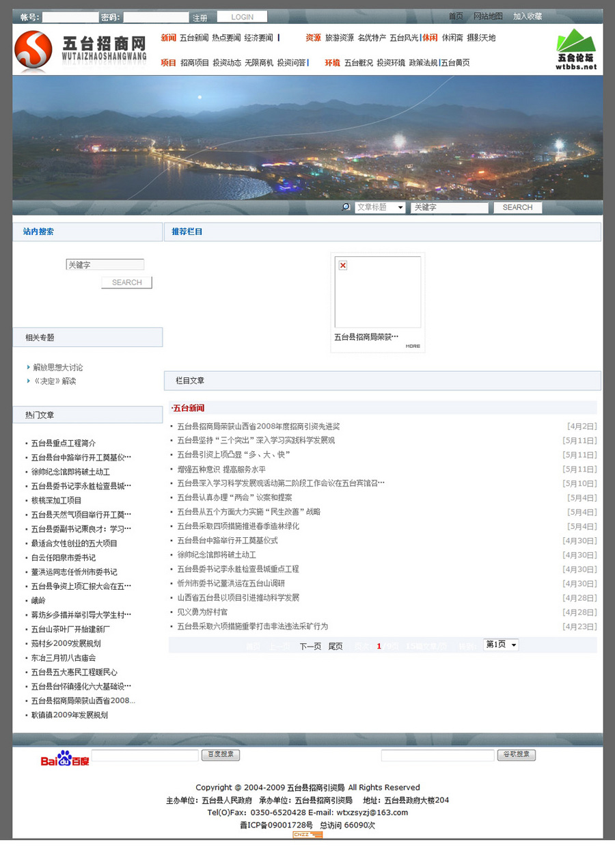615x868 pixels.
Task: Open the hot article 耿镇镇2009年发展规划
Action: [69, 716]
